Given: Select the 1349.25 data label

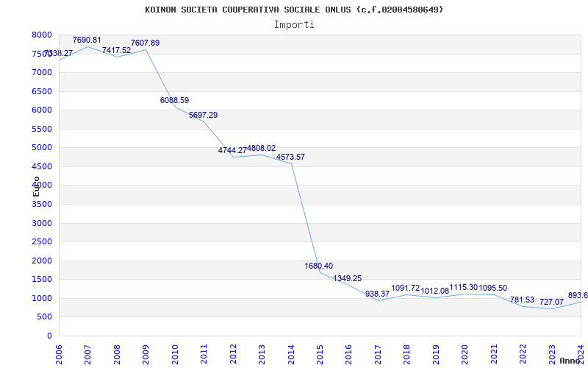Looking at the screenshot, I should [x=348, y=279].
